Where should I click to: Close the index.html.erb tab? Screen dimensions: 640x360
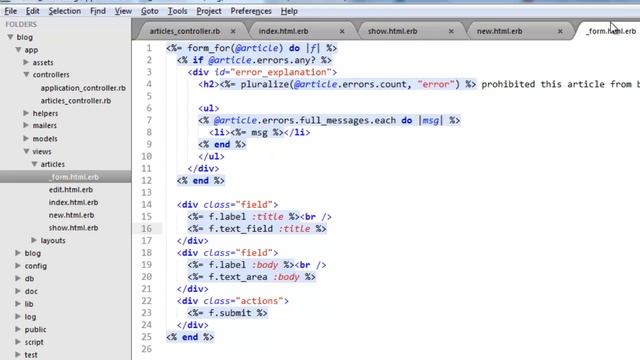click(342, 31)
